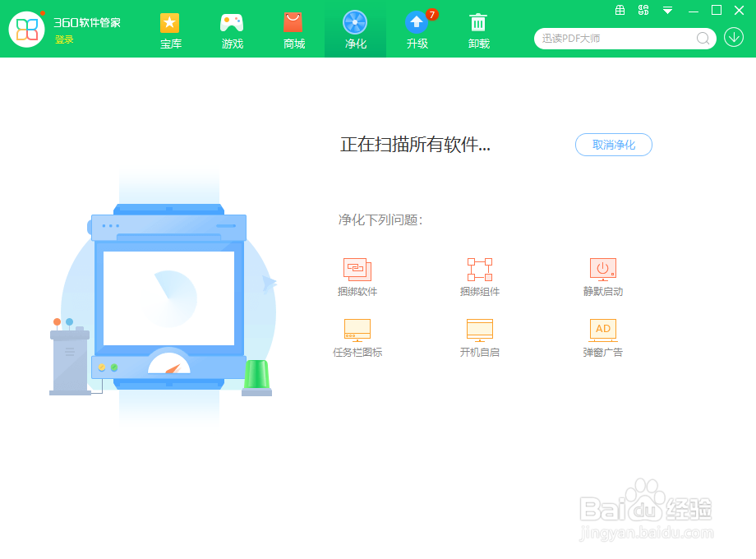Open the 升级 tab with badge 7
This screenshot has width=756, height=559.
(x=417, y=29)
